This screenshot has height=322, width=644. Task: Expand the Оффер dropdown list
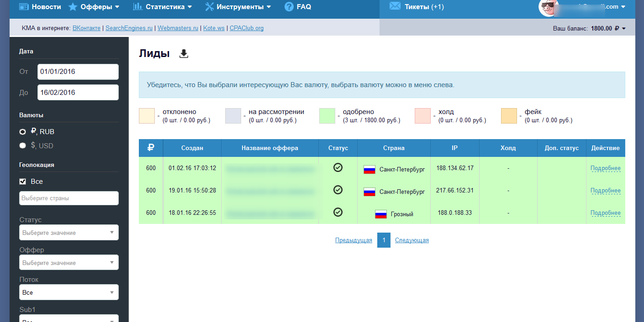69,263
